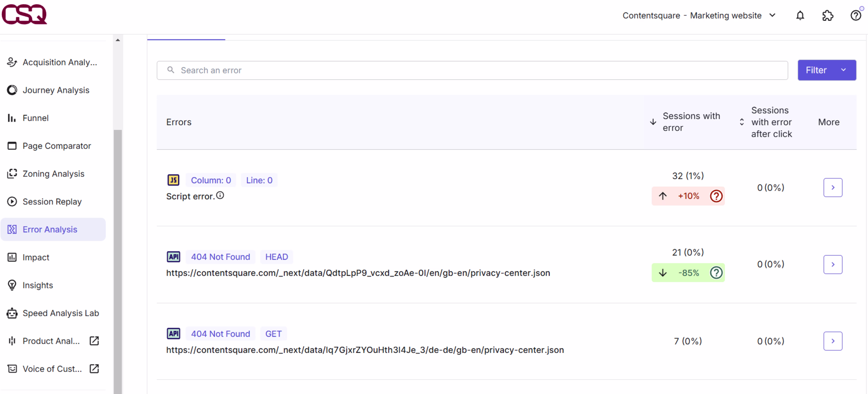
Task: Click the Search an error field
Action: pyautogui.click(x=472, y=70)
